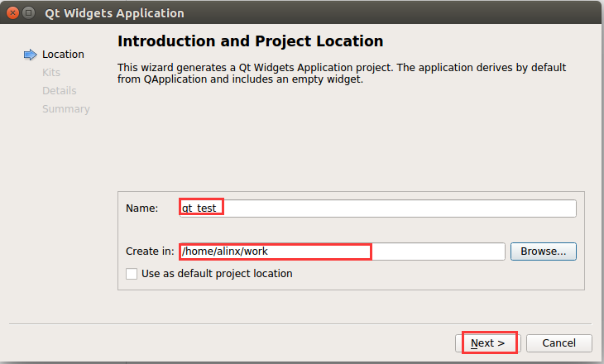This screenshot has width=604, height=364.
Task: Click the Create in: label
Action: point(150,251)
